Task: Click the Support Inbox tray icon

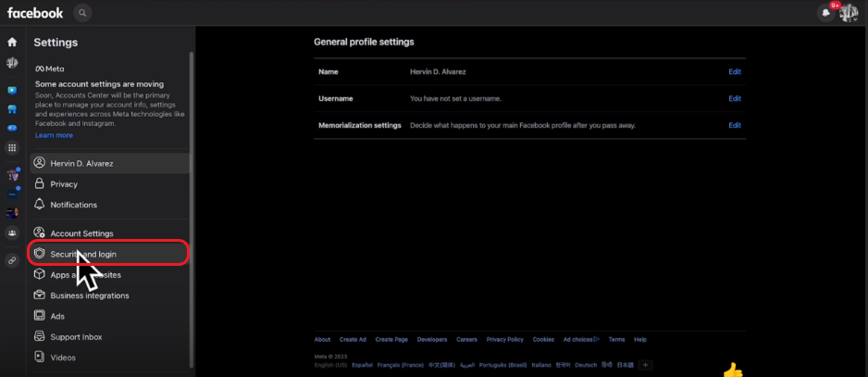Action: tap(39, 336)
